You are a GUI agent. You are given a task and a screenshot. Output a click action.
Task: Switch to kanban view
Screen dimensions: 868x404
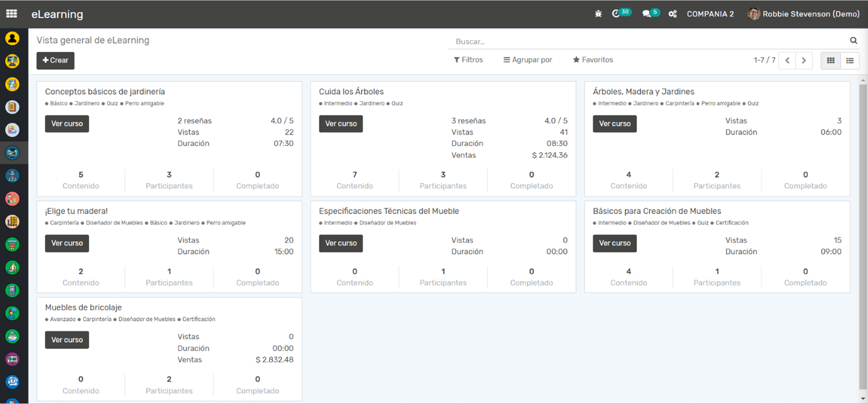coord(830,60)
